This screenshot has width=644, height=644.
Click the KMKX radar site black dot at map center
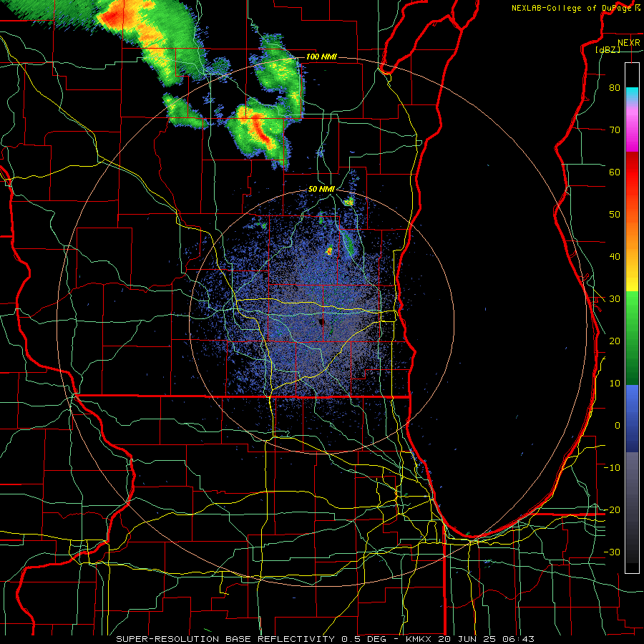pos(321,321)
